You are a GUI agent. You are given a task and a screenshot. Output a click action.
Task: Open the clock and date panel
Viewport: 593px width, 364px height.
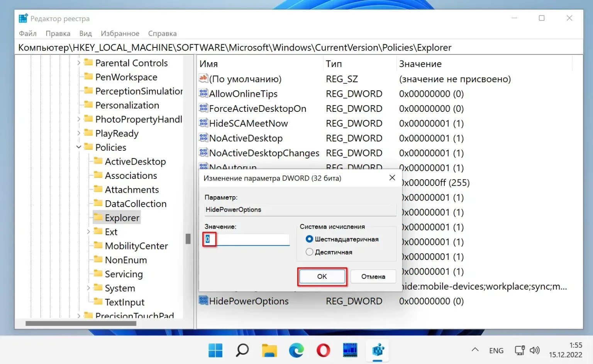coord(566,350)
